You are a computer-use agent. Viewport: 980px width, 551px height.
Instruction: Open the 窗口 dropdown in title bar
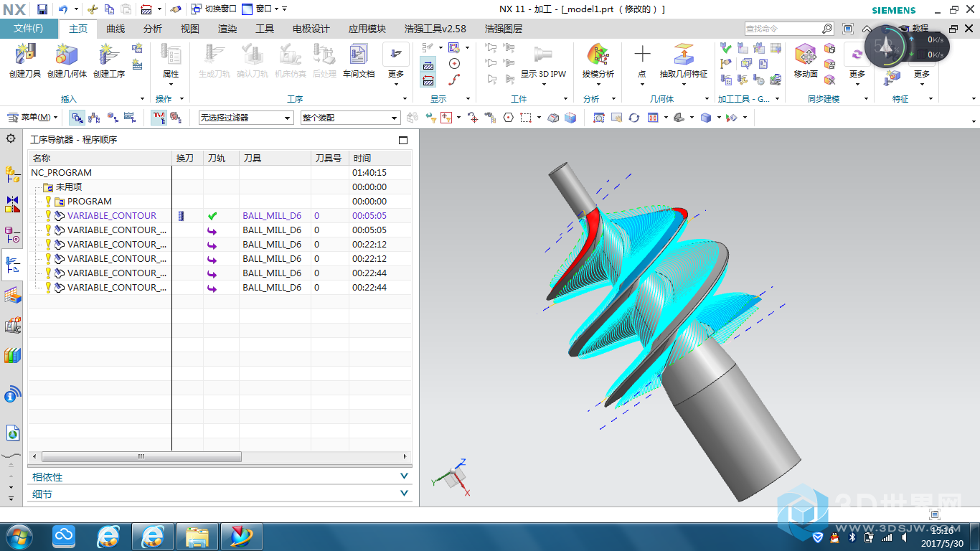(x=263, y=9)
